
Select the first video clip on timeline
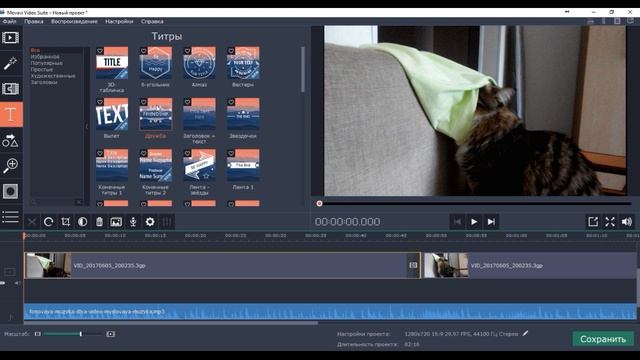(x=222, y=265)
